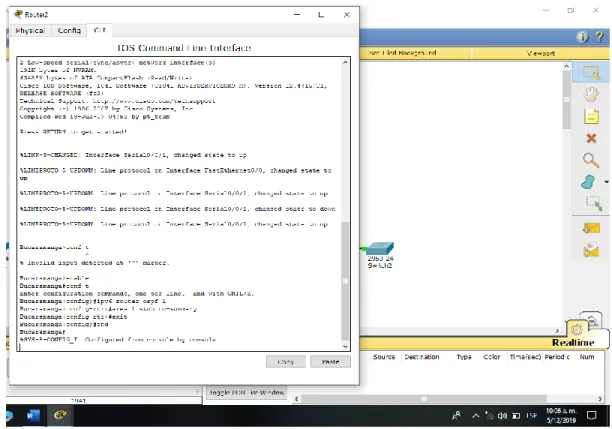The image size is (612, 429).
Task: Select the dashed-rectangle Select tool
Action: pyautogui.click(x=591, y=73)
